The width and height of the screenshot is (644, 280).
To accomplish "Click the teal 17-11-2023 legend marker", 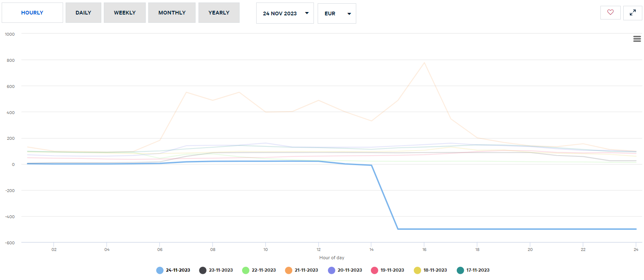I will (x=460, y=270).
